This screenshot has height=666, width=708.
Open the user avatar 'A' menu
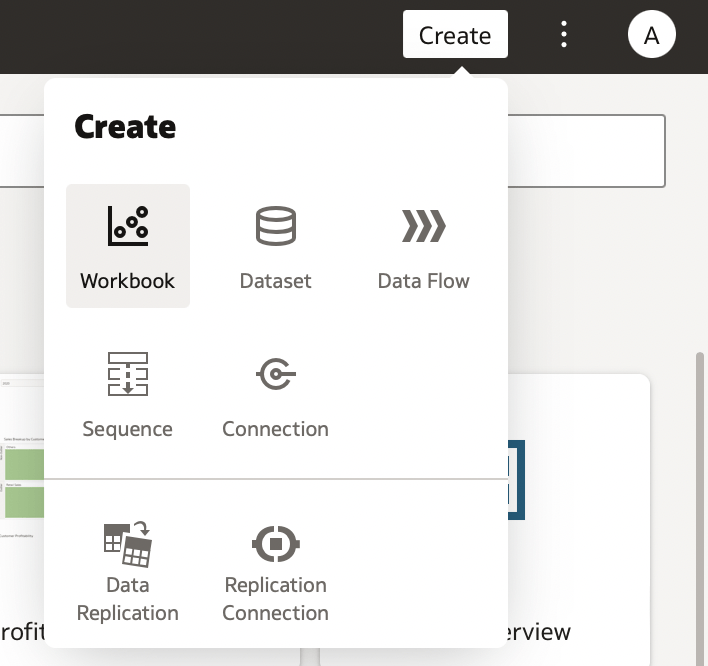tap(651, 36)
